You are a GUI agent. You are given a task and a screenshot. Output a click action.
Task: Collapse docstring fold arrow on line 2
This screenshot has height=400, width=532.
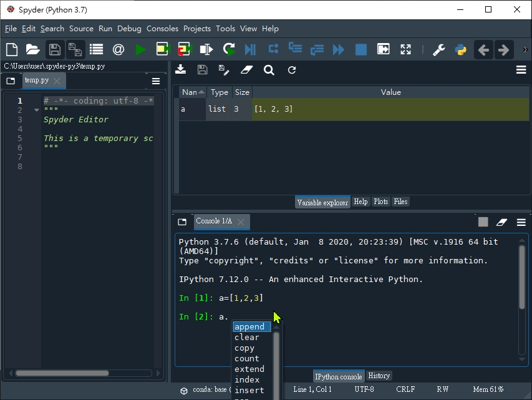[37, 110]
